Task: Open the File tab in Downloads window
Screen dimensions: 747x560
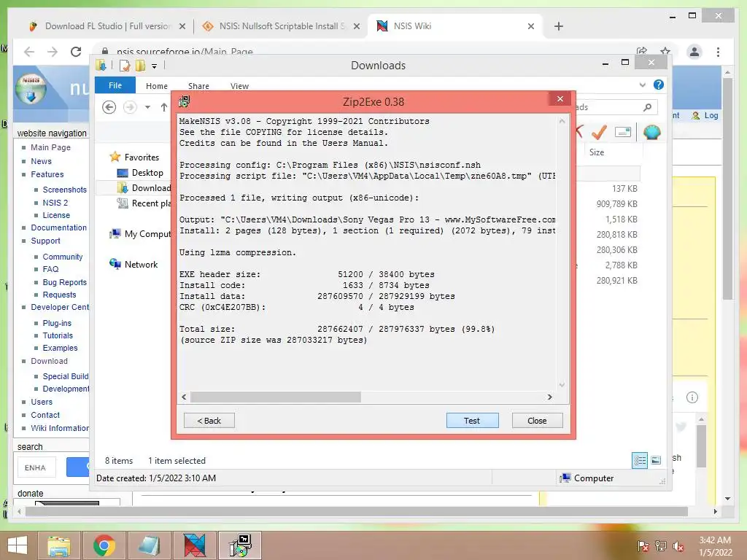Action: point(115,85)
